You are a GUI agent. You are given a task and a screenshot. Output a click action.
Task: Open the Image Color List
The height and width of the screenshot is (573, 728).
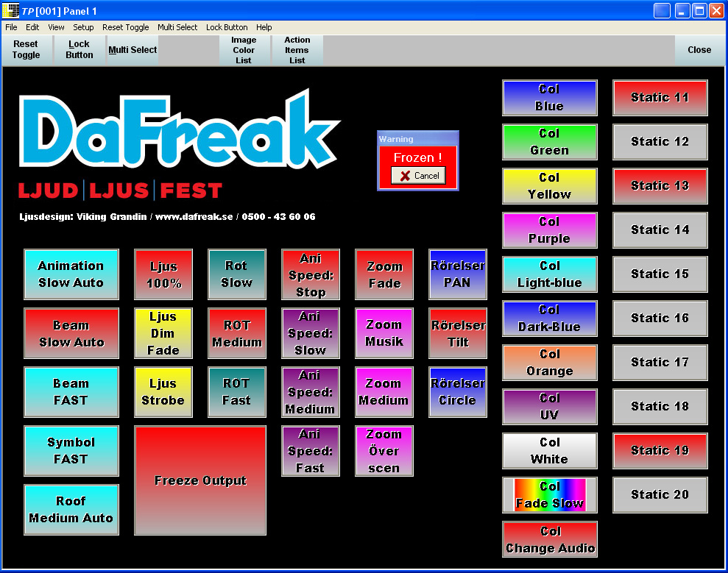(x=244, y=50)
